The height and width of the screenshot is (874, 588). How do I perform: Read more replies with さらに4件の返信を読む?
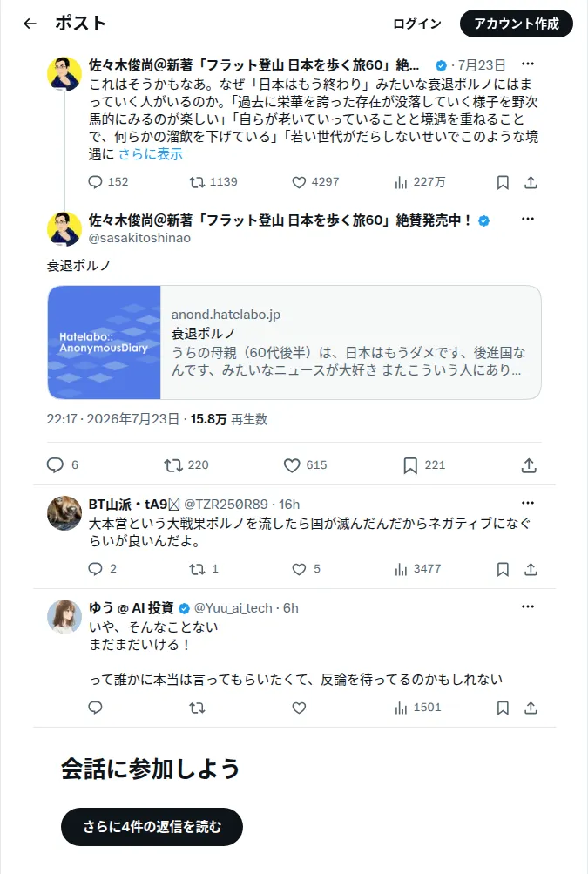click(x=152, y=827)
